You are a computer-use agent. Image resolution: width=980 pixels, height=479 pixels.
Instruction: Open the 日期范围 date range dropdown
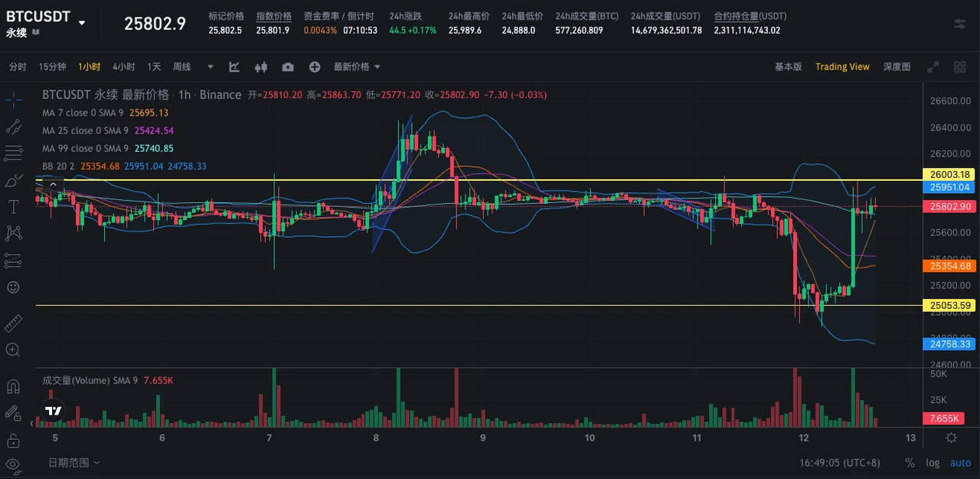pyautogui.click(x=73, y=463)
